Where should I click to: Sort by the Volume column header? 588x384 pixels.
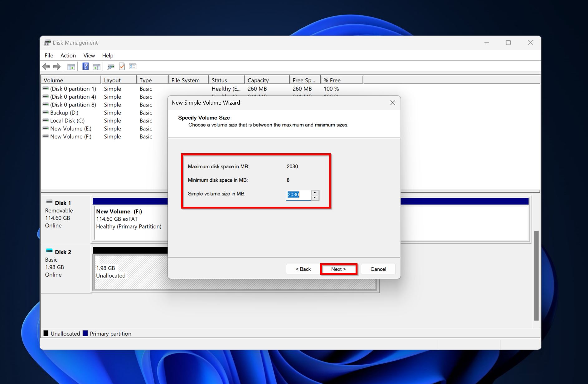tap(71, 80)
